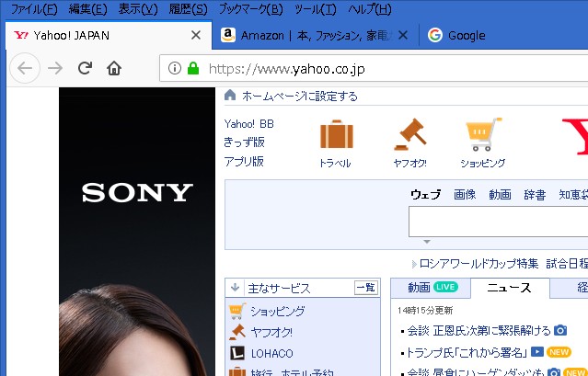Click the green padlock security icon
Screen dimensions: 588x376
click(x=193, y=68)
